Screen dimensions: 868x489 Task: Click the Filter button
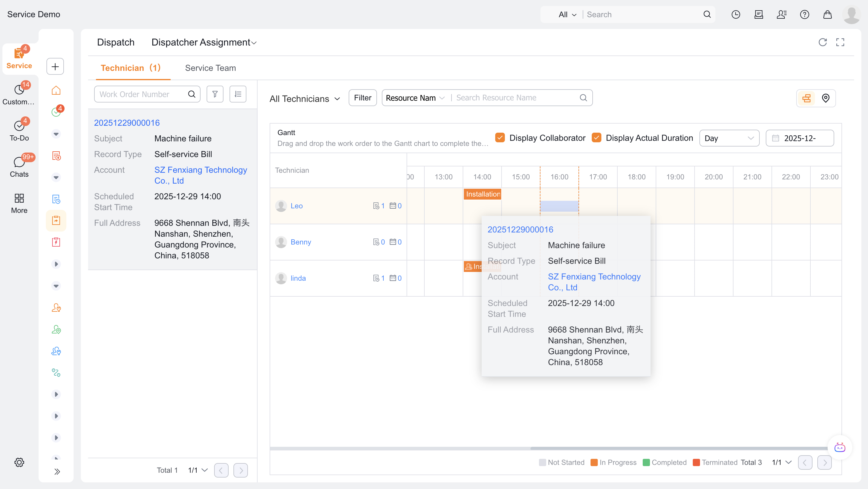pyautogui.click(x=363, y=98)
